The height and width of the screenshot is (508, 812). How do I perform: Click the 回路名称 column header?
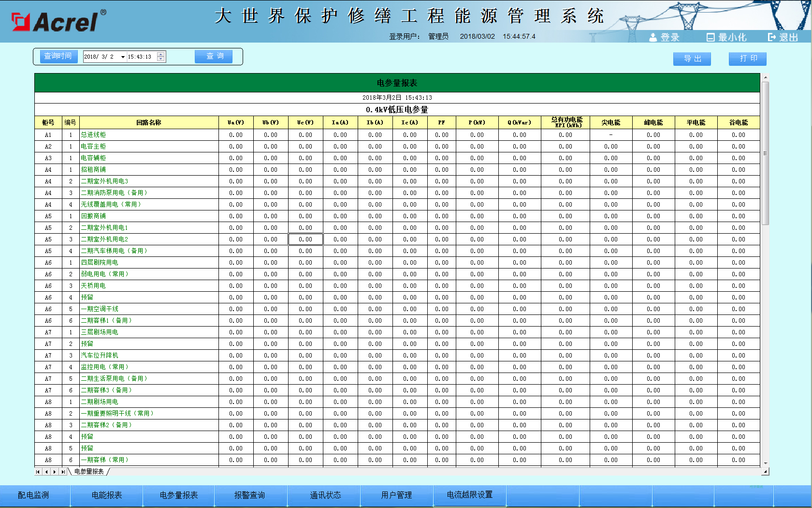(x=149, y=123)
